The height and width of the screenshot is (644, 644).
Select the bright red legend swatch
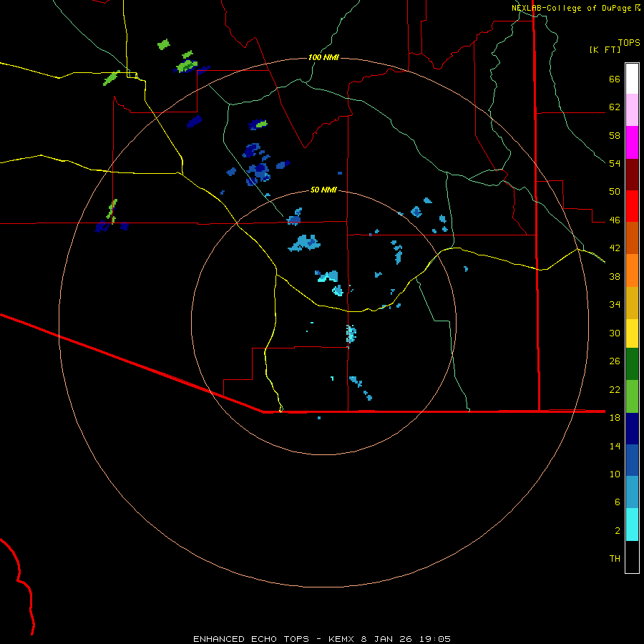coord(632,207)
